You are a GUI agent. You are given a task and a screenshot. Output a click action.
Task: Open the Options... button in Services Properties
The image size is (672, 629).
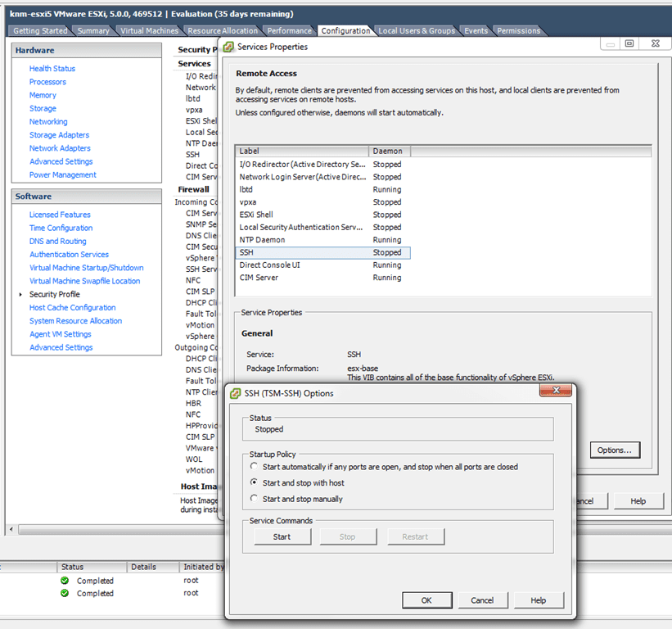click(x=614, y=450)
